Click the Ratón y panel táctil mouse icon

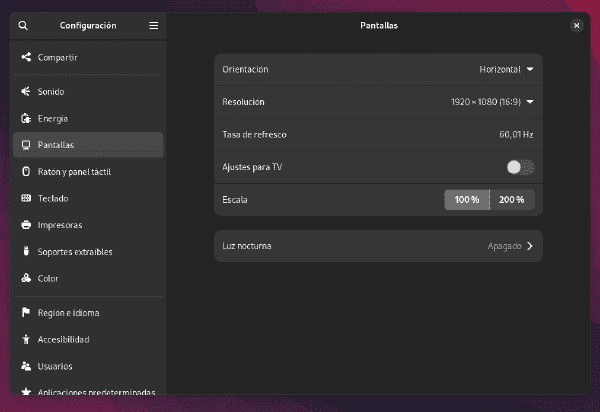coord(26,171)
